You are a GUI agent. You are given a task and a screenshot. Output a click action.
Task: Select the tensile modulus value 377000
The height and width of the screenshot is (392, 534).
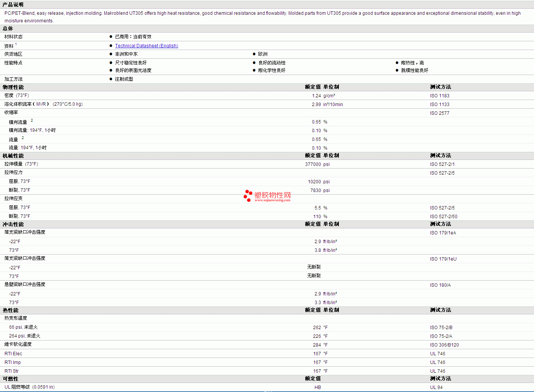click(x=313, y=164)
